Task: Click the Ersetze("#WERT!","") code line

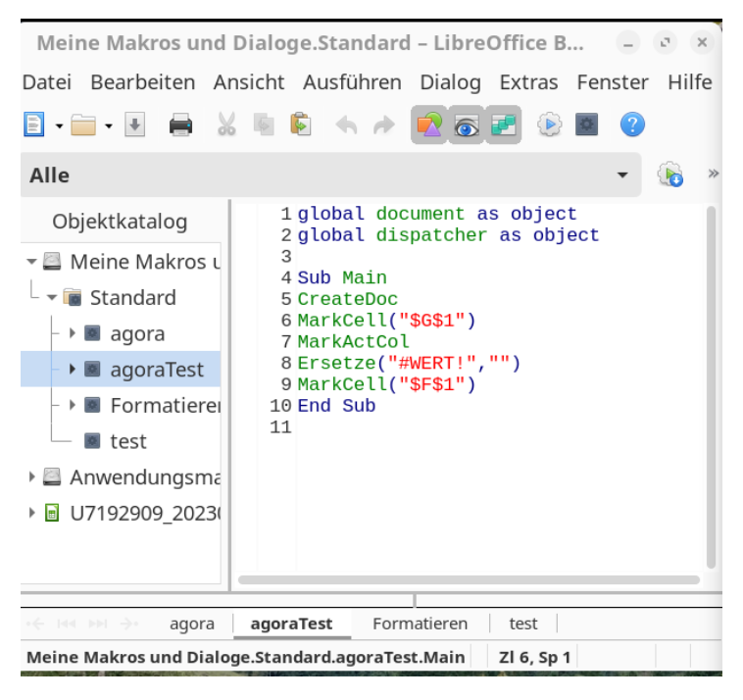Action: pyautogui.click(x=409, y=363)
